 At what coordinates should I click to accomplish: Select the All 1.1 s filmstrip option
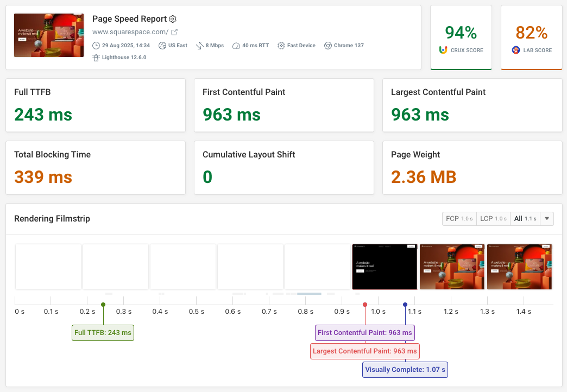pyautogui.click(x=525, y=218)
